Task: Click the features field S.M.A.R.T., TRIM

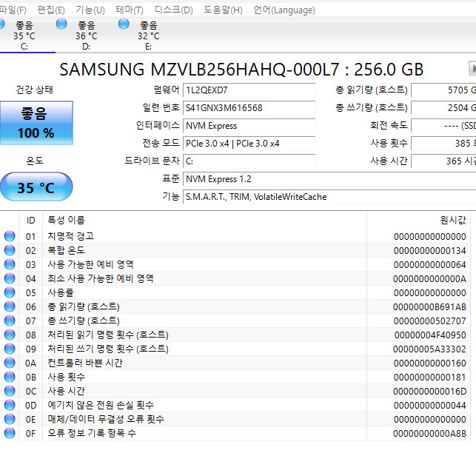Action: 329,197
